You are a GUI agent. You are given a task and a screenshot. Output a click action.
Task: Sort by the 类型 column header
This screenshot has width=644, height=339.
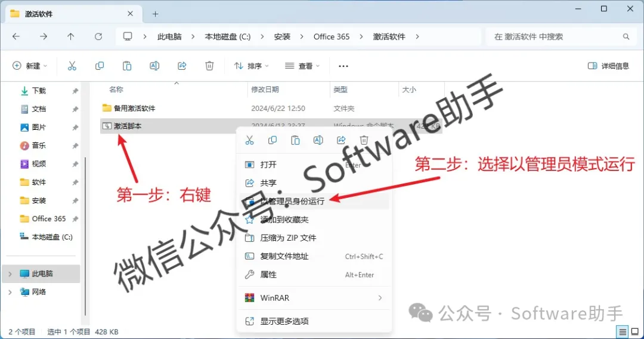pyautogui.click(x=340, y=89)
